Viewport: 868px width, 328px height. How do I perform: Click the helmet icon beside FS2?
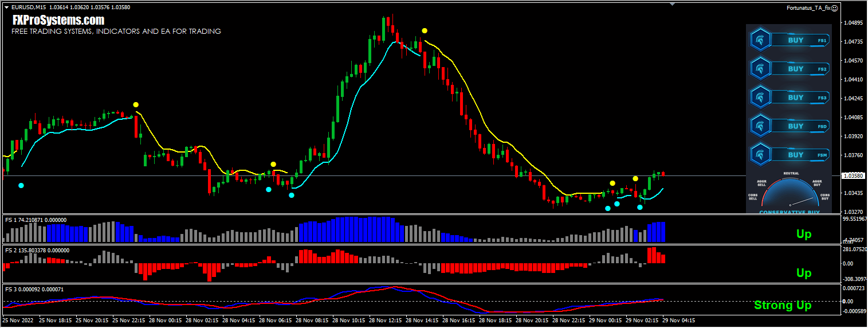(x=760, y=69)
